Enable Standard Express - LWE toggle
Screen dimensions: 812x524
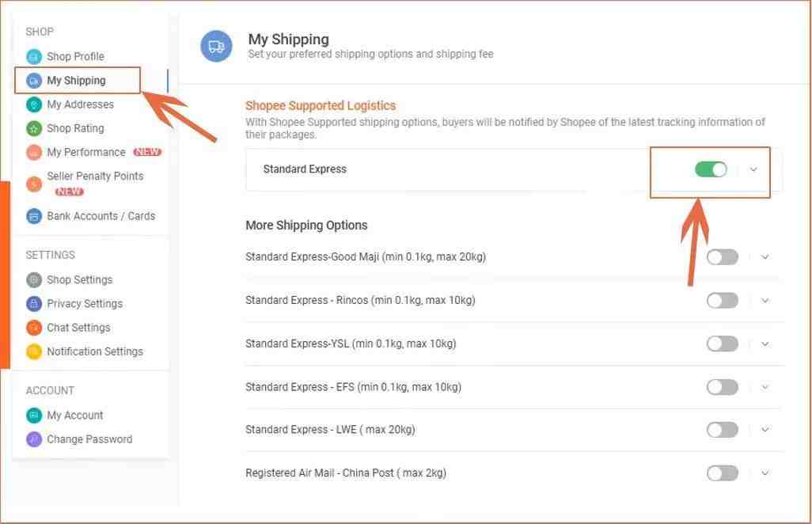723,430
